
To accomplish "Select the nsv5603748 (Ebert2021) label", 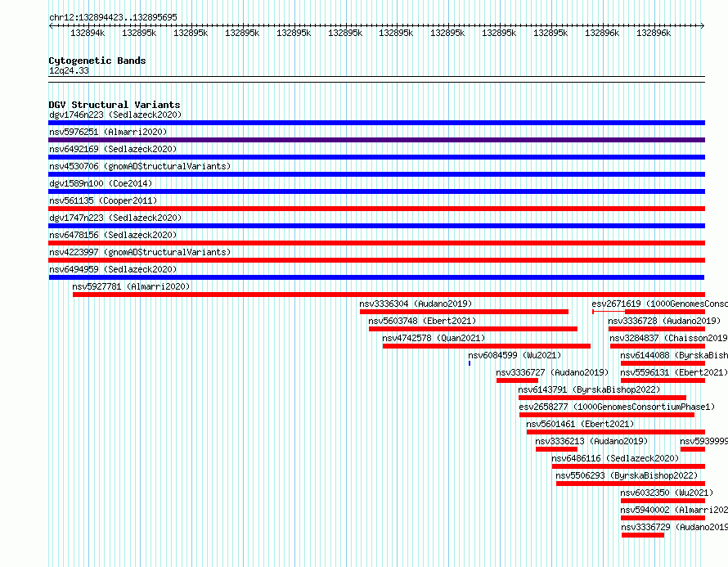I will tap(422, 321).
